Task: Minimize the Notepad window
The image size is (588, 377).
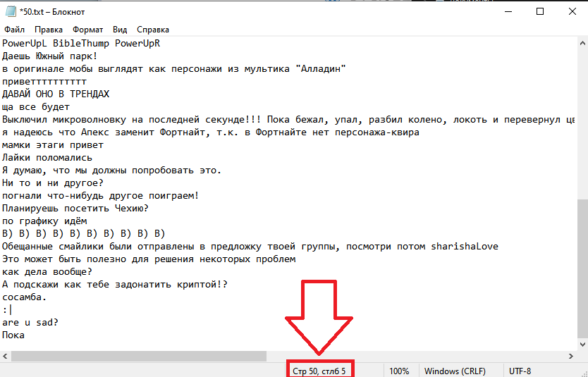Action: 508,12
